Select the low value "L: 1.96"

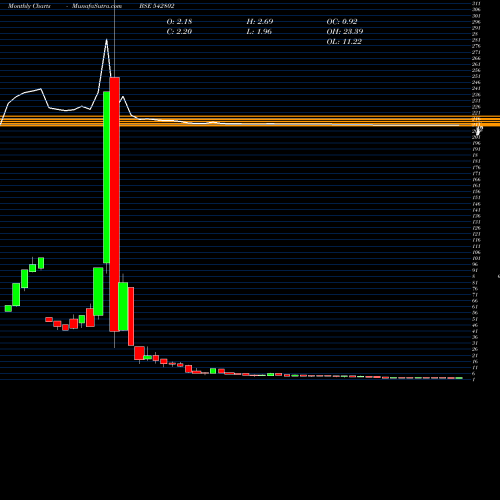point(259,32)
